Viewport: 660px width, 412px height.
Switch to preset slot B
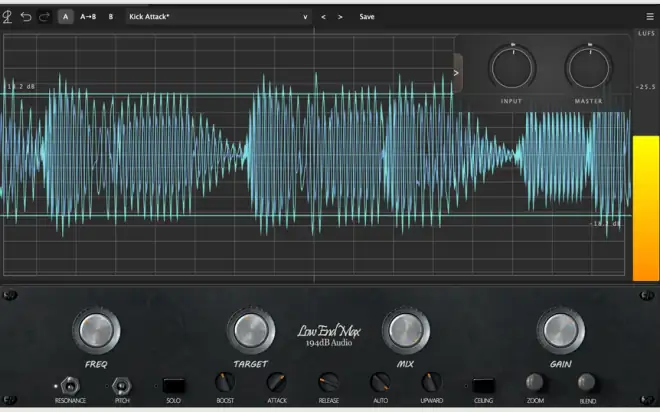111,17
